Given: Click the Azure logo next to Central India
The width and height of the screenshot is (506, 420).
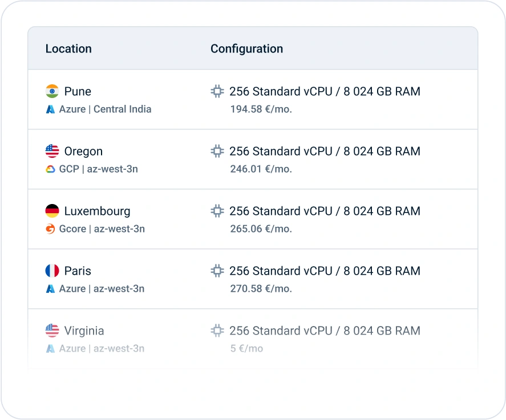Looking at the screenshot, I should coord(50,109).
